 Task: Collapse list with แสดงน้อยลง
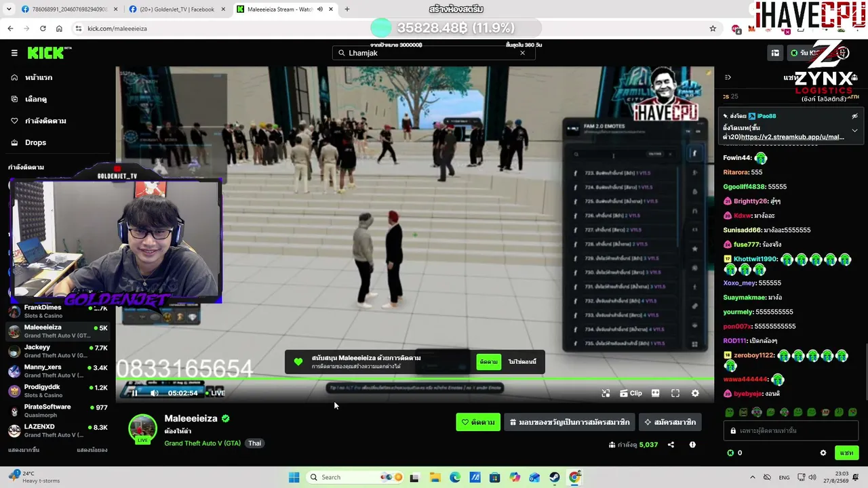click(x=92, y=450)
